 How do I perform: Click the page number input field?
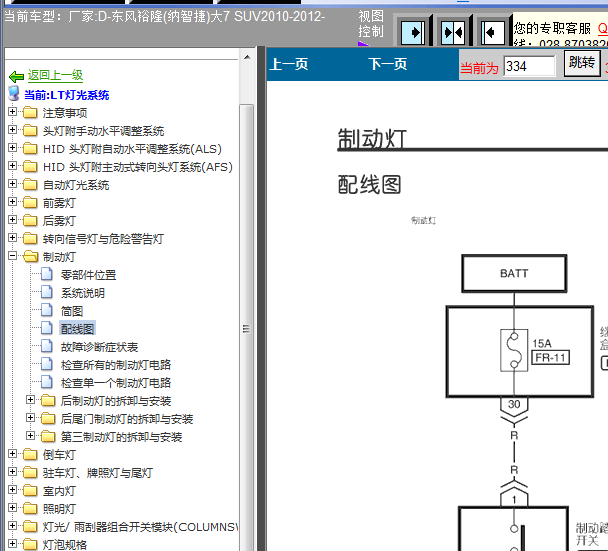(529, 66)
